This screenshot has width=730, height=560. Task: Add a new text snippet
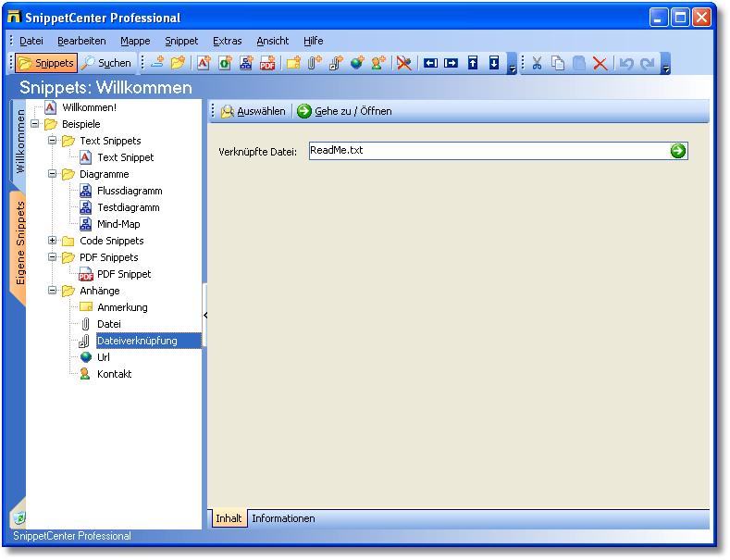click(x=204, y=63)
